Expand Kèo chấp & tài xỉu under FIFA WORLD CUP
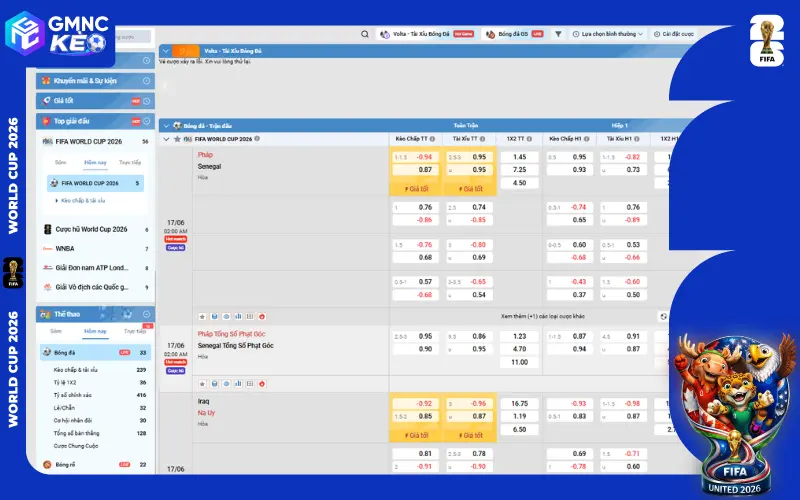800x500 pixels. 80,201
